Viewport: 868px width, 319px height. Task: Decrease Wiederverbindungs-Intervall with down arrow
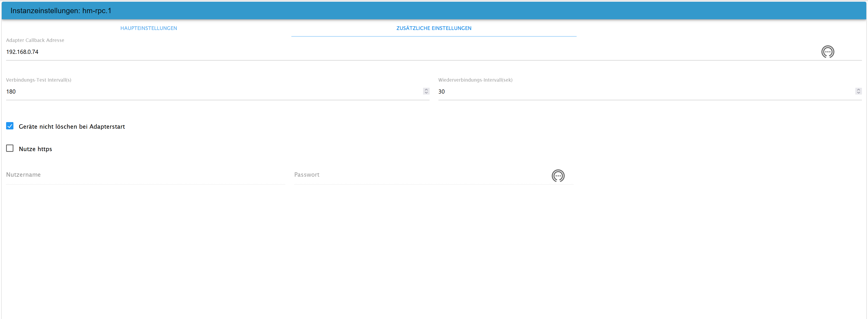(x=858, y=93)
